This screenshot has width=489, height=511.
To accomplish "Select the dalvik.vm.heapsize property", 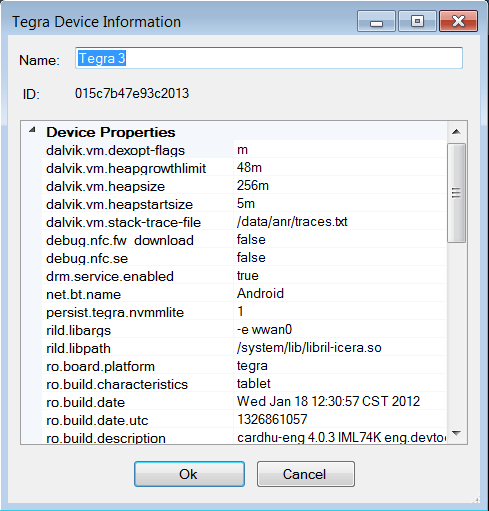I will [x=105, y=186].
